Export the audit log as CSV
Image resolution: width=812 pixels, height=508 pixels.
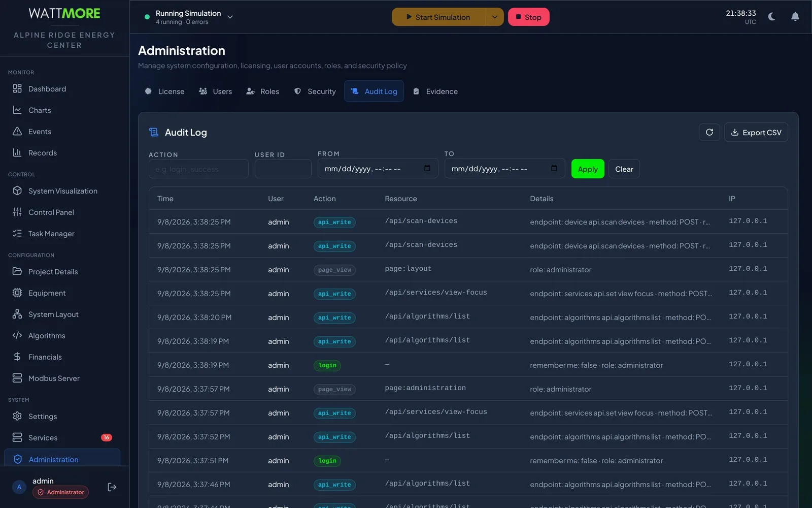(x=756, y=132)
